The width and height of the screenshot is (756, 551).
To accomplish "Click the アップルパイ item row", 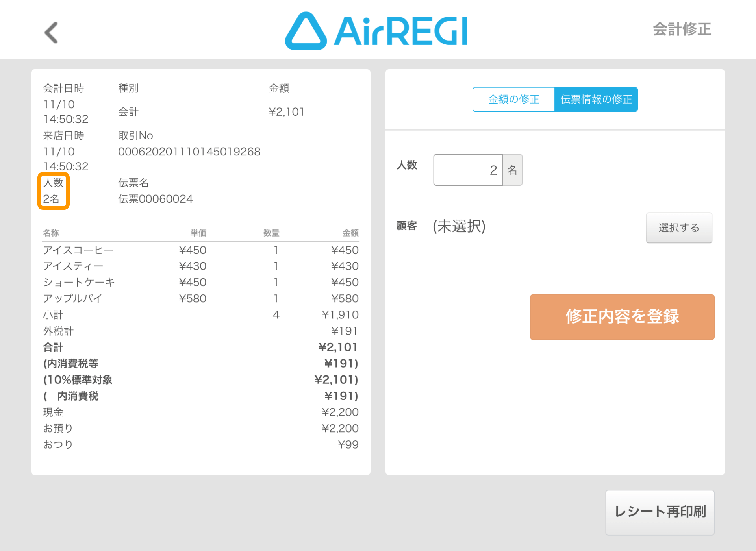I will point(201,298).
